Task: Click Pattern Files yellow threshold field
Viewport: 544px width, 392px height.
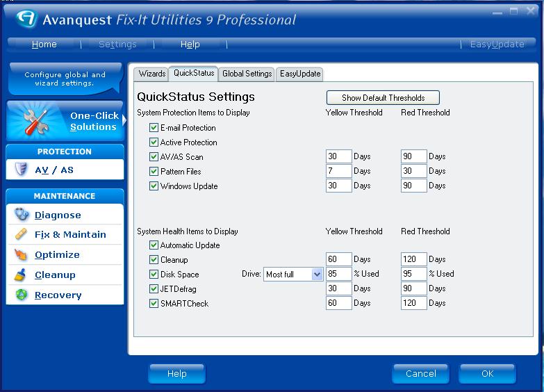Action: point(338,171)
